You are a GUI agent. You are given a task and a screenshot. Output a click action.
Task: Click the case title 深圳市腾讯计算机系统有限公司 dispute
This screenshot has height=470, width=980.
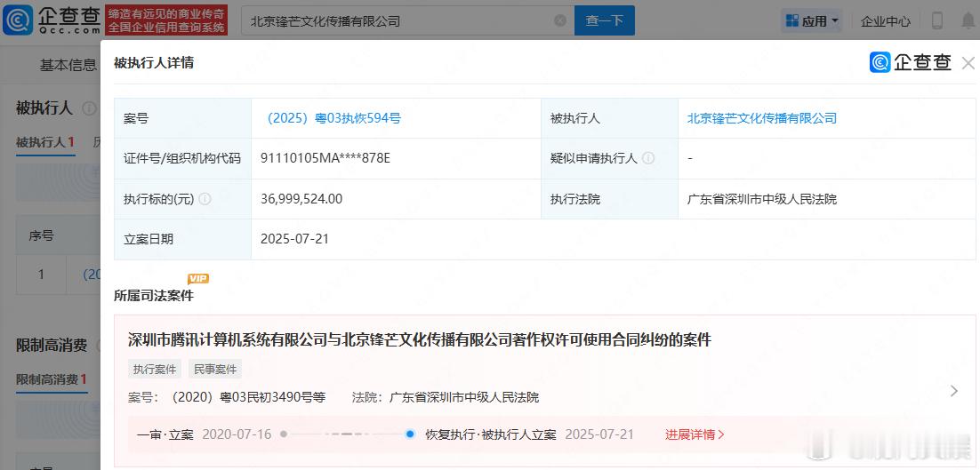tap(420, 340)
